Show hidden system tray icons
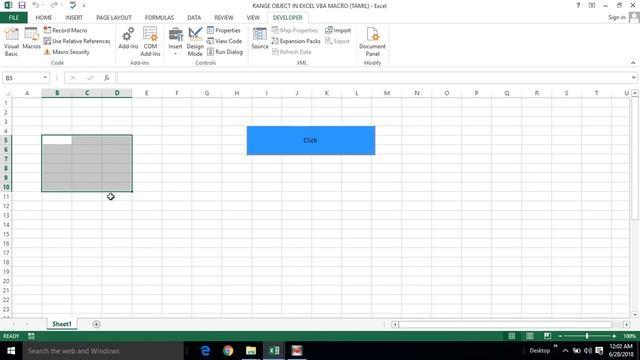This screenshot has width=640, height=360. click(x=565, y=351)
